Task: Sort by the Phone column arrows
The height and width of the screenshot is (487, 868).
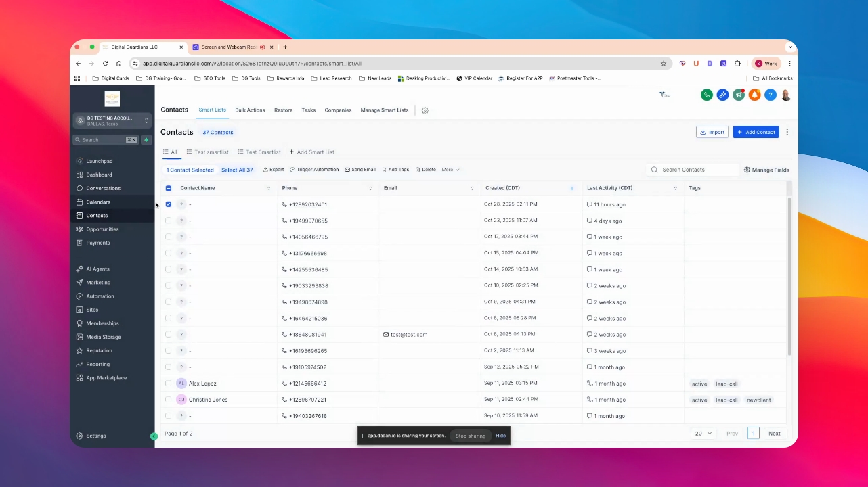Action: (x=370, y=188)
